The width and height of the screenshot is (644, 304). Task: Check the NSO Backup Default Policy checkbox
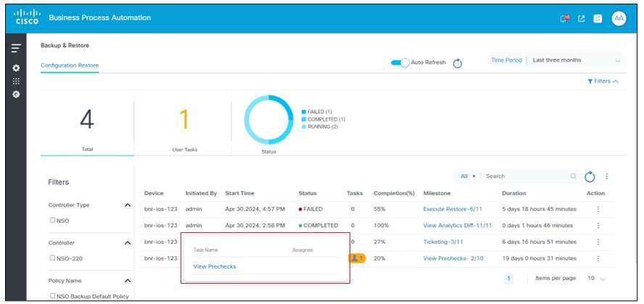pyautogui.click(x=52, y=295)
